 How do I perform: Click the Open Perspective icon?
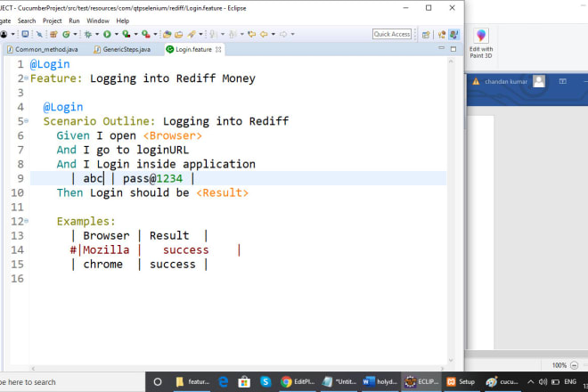coord(426,35)
